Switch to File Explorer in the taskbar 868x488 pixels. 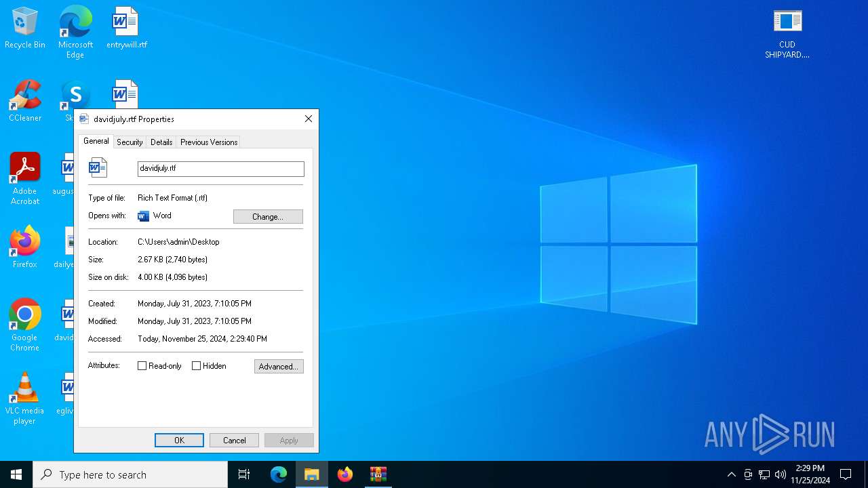312,474
